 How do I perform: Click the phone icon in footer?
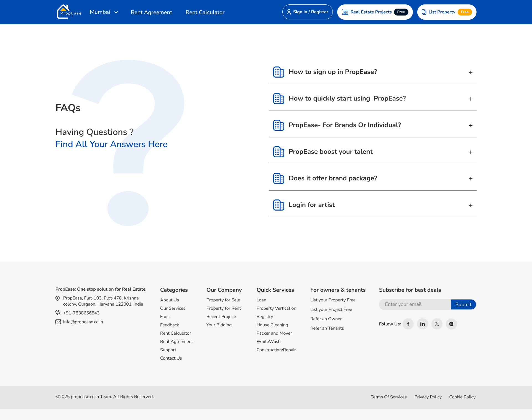pos(58,313)
